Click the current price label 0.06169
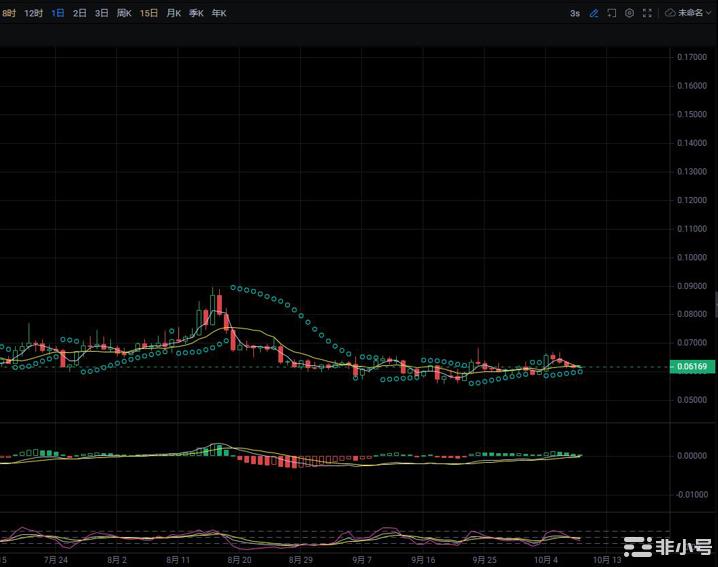This screenshot has width=718, height=567. [692, 366]
